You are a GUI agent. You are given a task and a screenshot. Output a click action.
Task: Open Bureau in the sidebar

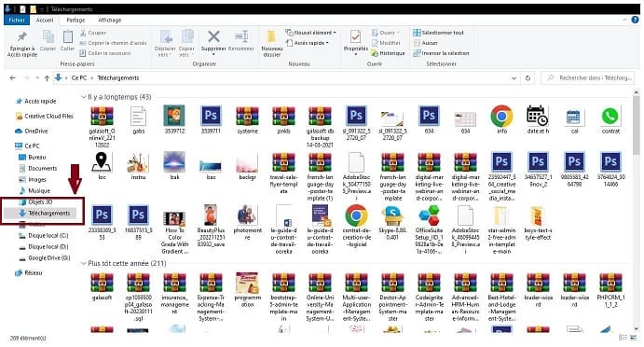[33, 157]
